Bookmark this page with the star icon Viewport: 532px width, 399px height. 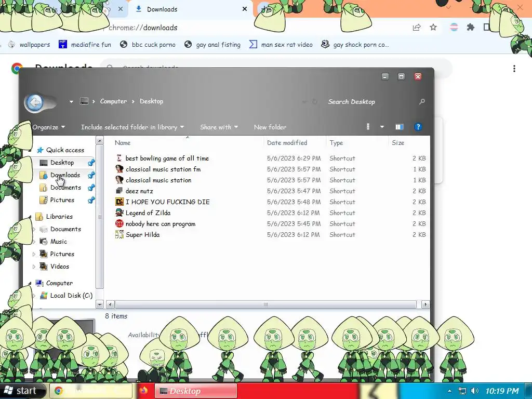[x=433, y=28]
